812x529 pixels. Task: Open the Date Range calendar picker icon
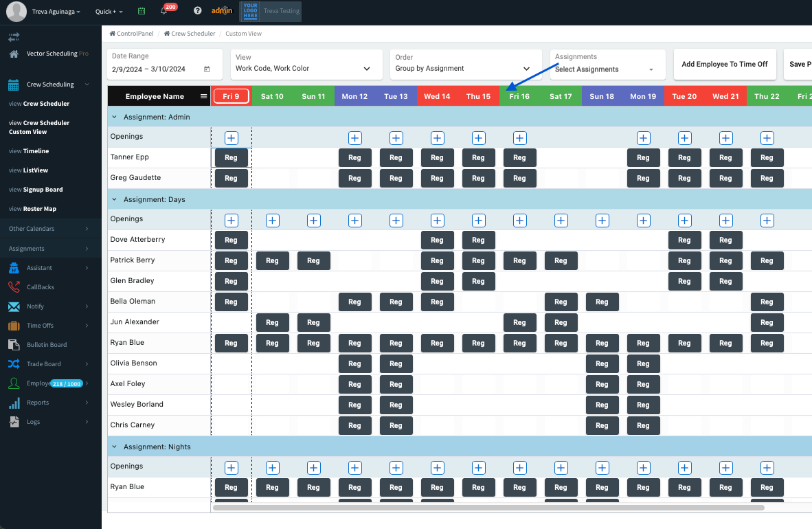click(x=207, y=69)
